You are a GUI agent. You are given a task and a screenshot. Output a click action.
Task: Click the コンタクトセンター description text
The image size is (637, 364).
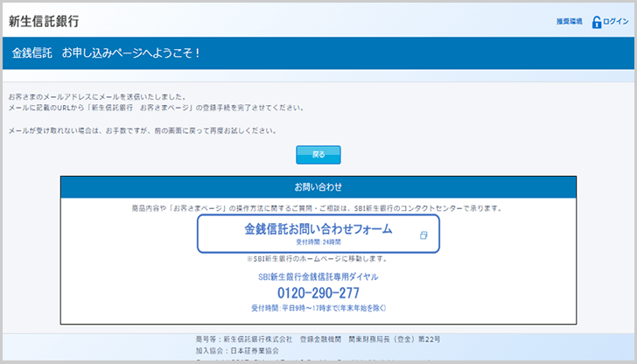318,208
